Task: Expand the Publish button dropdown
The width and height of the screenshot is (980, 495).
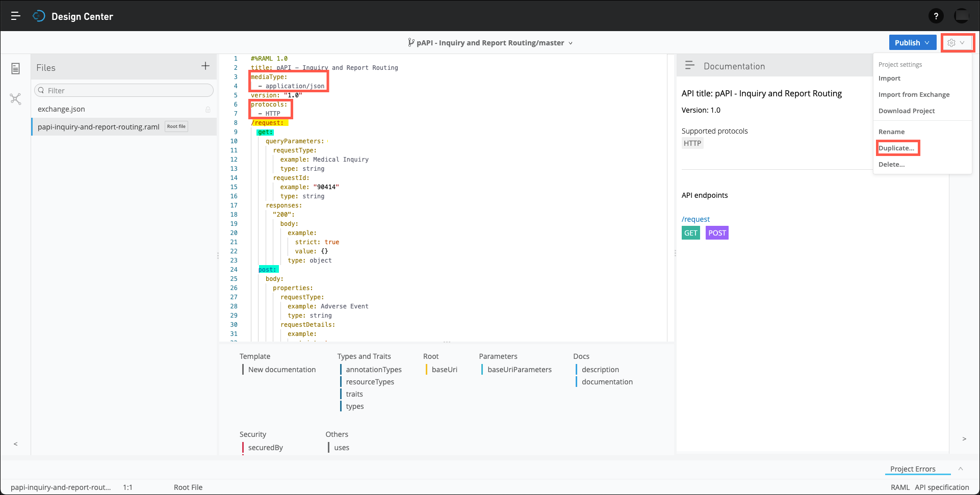Action: click(x=927, y=43)
